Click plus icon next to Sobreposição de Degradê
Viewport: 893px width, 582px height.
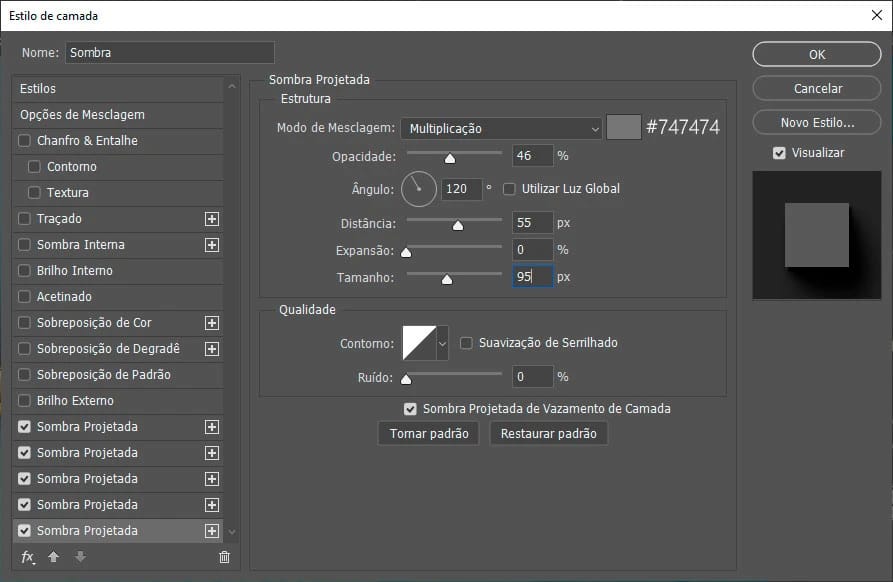pos(211,349)
